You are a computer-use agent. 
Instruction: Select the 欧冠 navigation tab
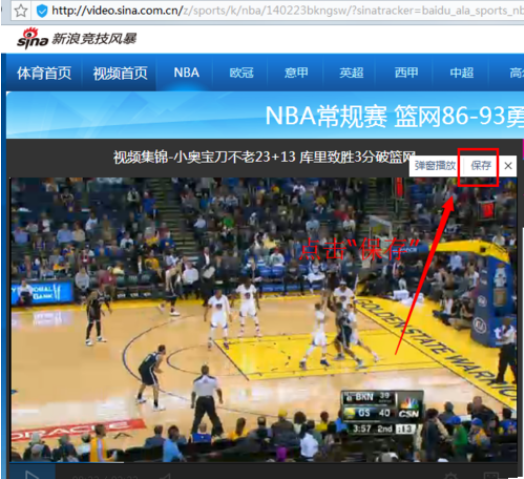pos(241,73)
